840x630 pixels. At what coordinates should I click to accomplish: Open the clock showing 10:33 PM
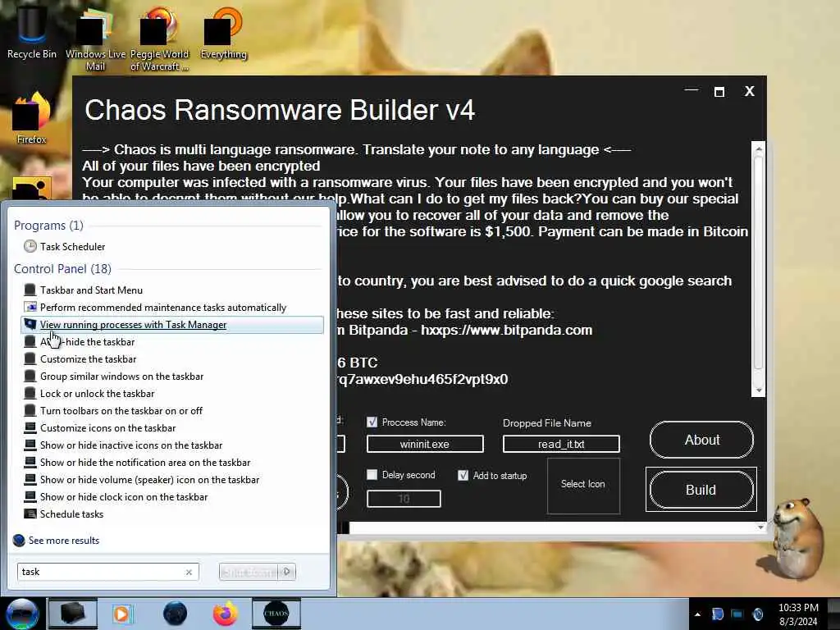798,614
